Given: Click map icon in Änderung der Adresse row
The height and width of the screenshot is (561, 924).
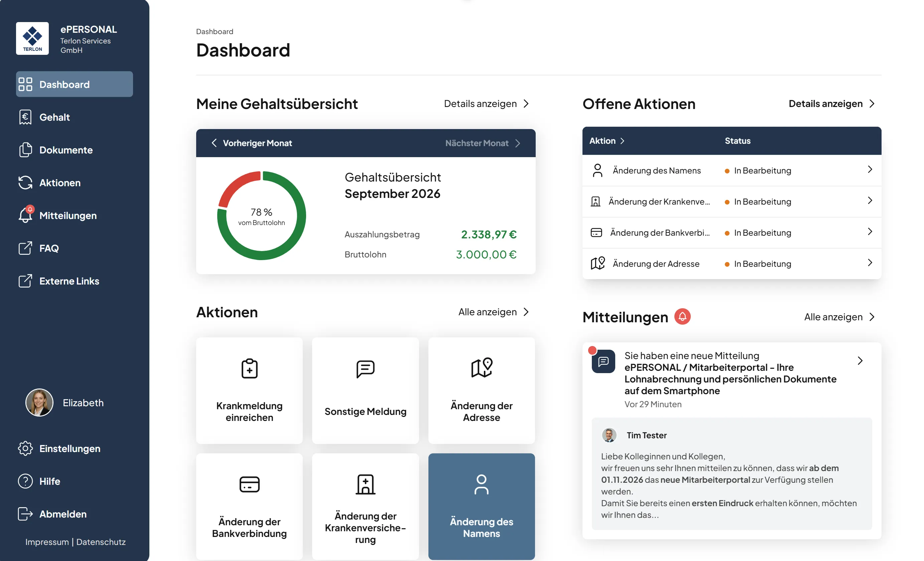Looking at the screenshot, I should 598,263.
